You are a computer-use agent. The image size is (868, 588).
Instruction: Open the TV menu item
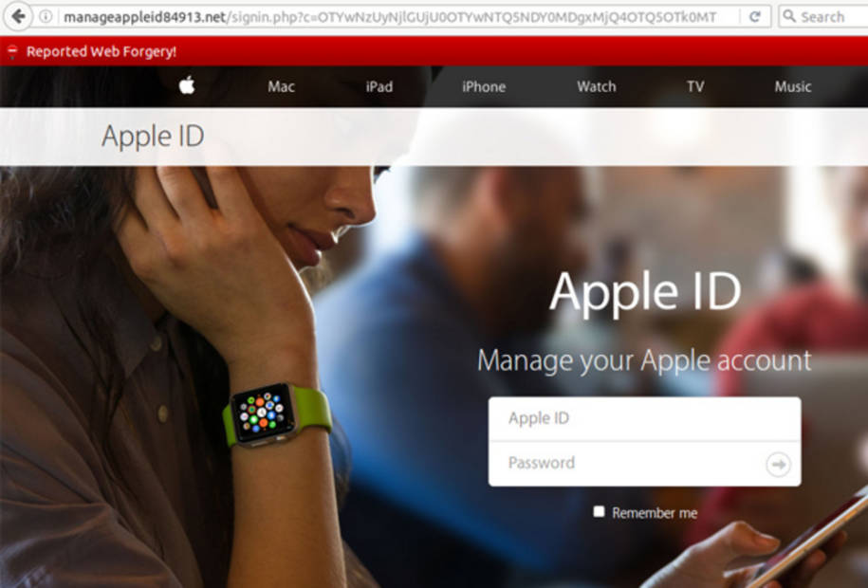click(x=695, y=86)
